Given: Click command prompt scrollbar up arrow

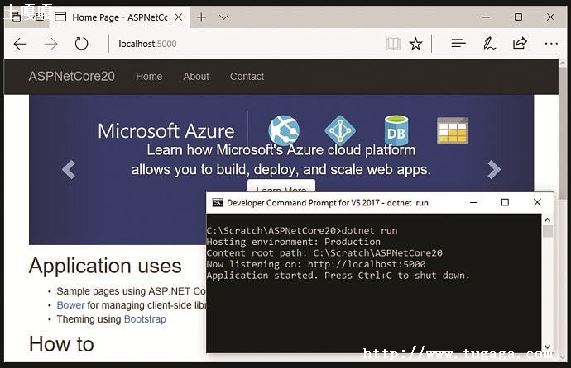Looking at the screenshot, I should click(x=547, y=219).
